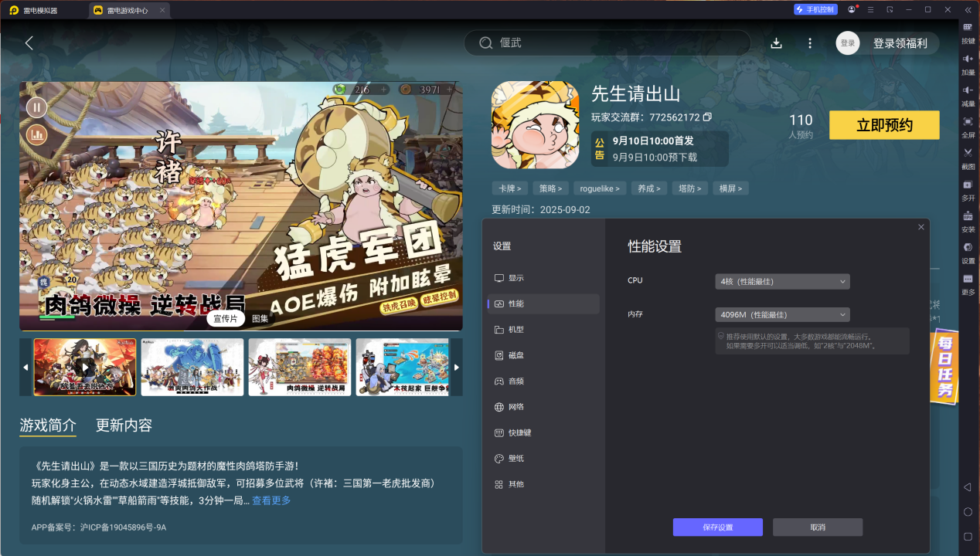Click the 塔防 tag
Image resolution: width=980 pixels, height=556 pixels.
tap(689, 188)
